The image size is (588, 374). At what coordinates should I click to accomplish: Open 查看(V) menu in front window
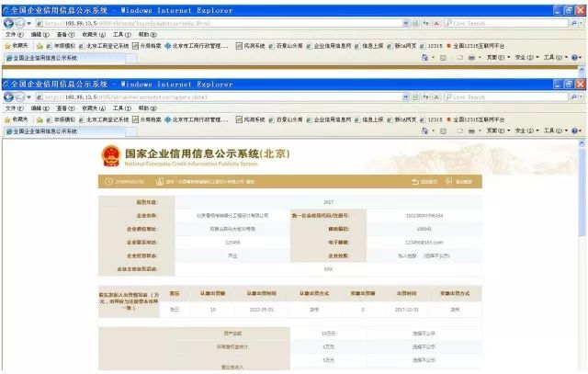[x=65, y=108]
